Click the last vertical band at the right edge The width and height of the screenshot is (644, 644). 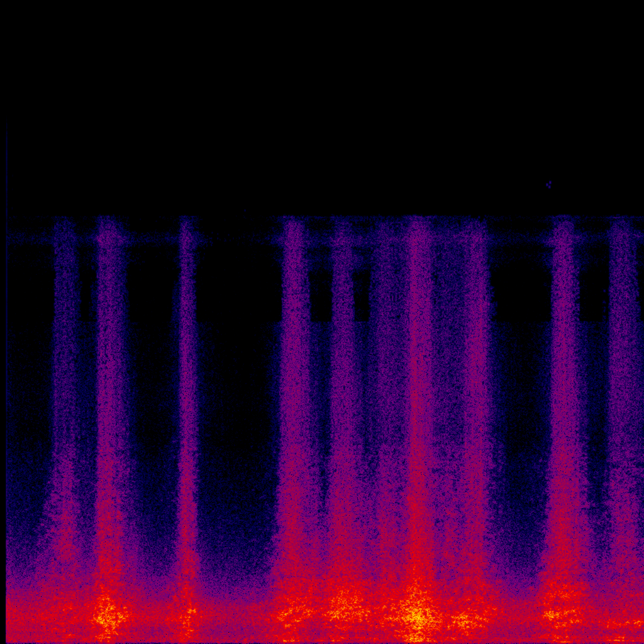coord(623,377)
